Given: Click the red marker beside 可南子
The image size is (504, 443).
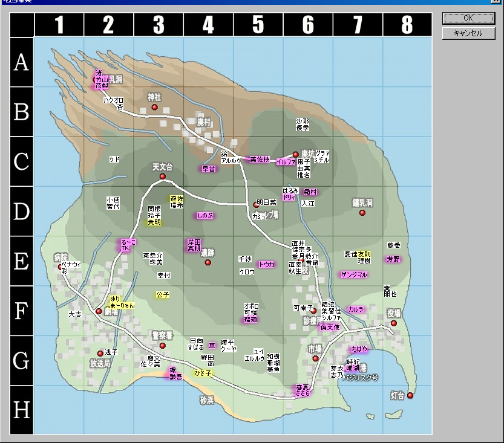Looking at the screenshot, I should [x=313, y=311].
